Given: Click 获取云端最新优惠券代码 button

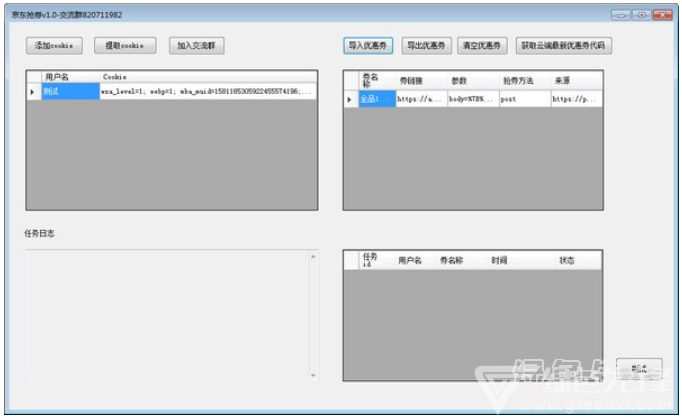Looking at the screenshot, I should tap(564, 46).
